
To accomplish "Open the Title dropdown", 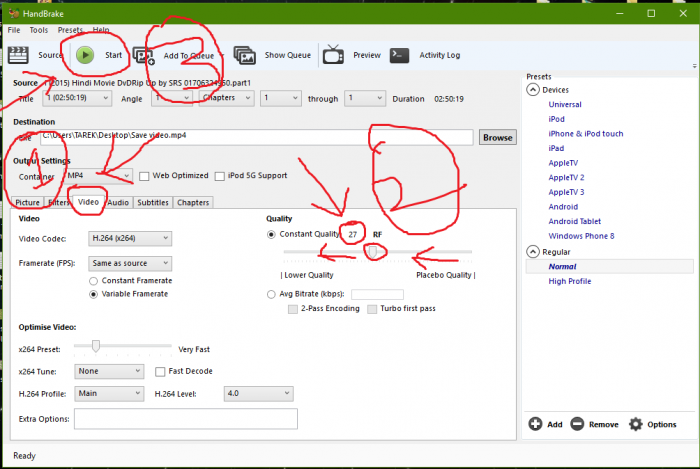I will pos(77,98).
